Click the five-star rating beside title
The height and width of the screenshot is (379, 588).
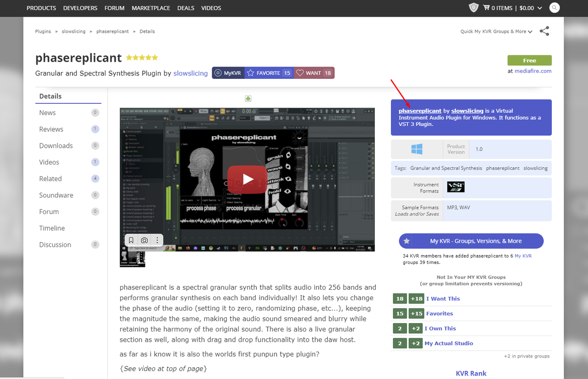pyautogui.click(x=142, y=57)
